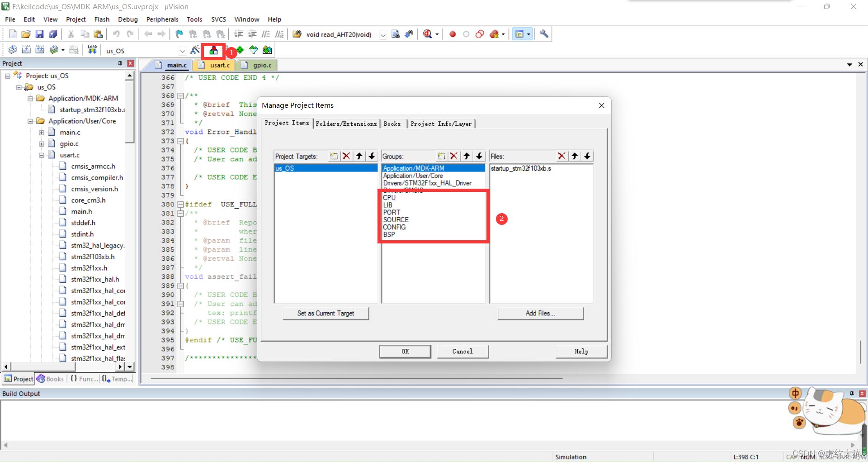
Task: Cancel the Manage Project Items dialog
Action: point(462,352)
